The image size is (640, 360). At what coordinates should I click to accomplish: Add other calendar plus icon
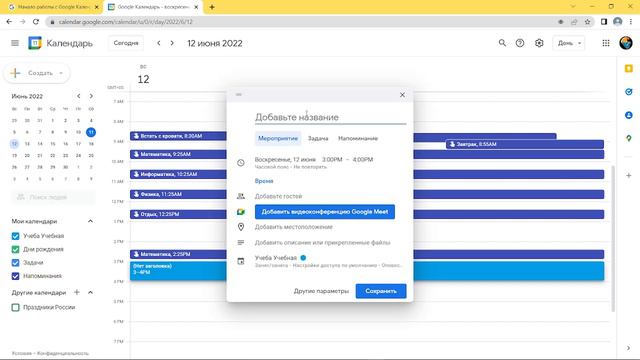[77, 292]
